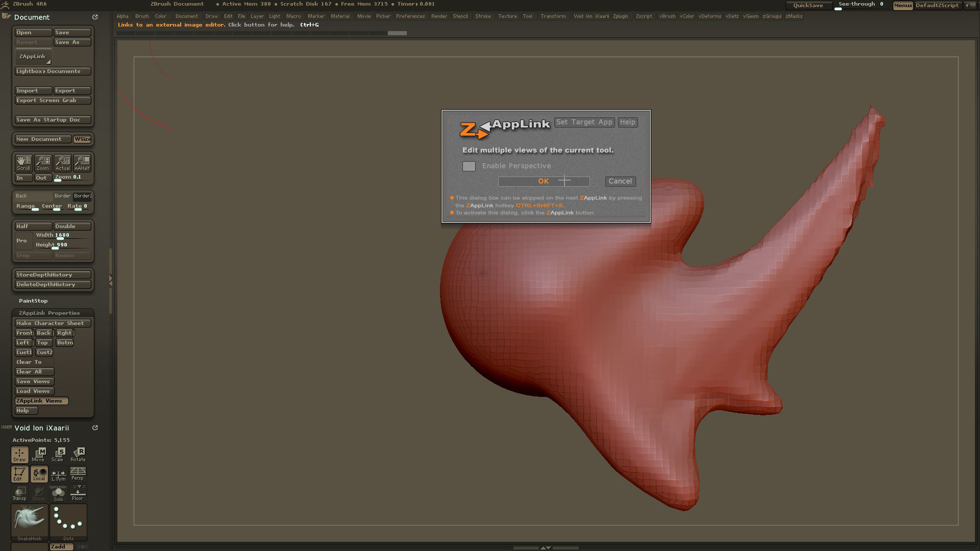
Task: Toggle L.Sym local symmetry
Action: [58, 474]
